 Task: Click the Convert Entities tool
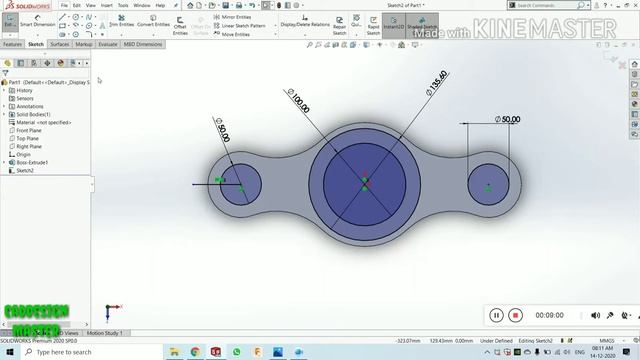pos(153,21)
